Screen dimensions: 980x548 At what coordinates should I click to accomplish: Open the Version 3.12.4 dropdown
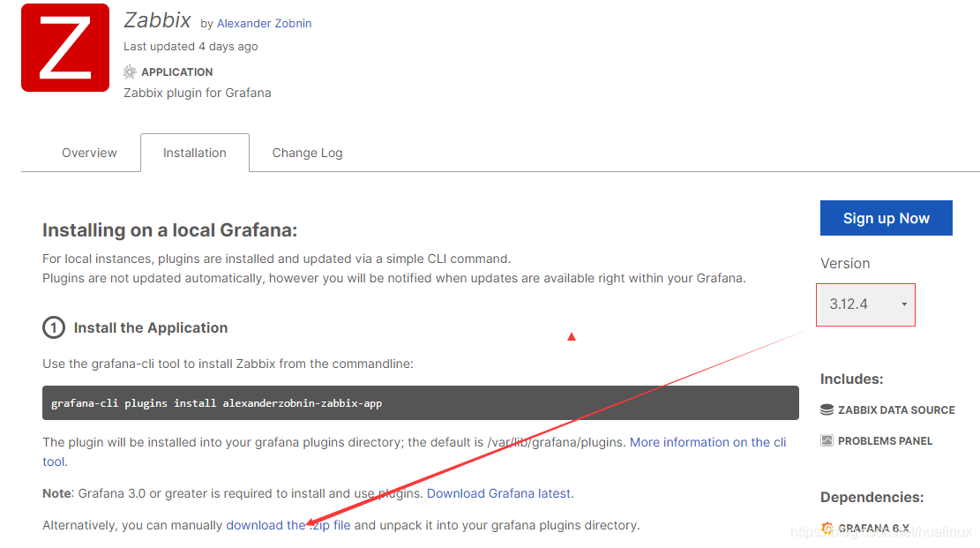(x=865, y=304)
